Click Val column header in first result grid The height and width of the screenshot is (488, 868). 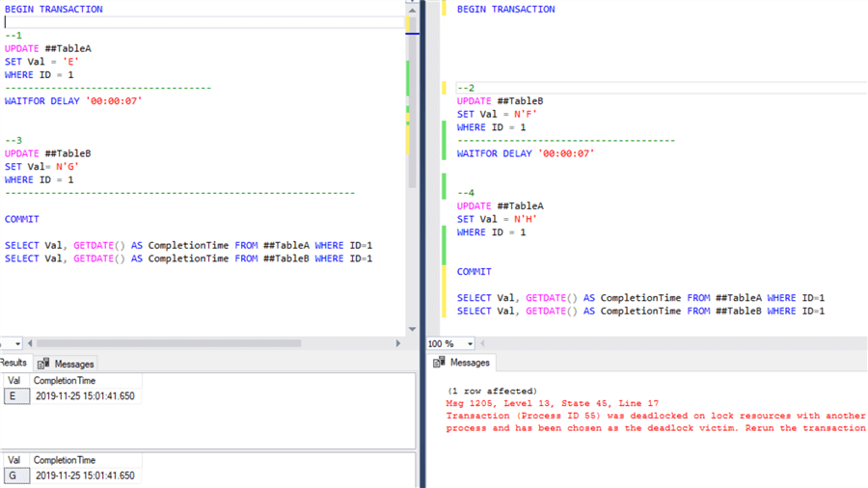click(14, 381)
